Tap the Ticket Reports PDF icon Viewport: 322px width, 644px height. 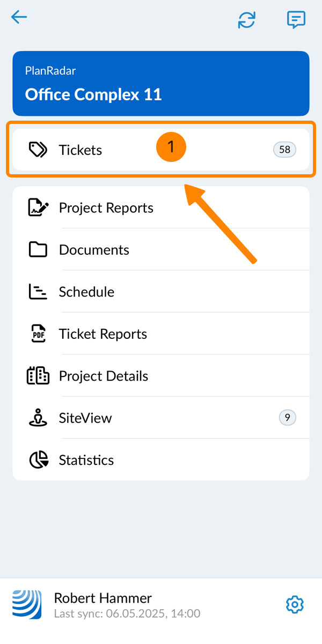[38, 334]
